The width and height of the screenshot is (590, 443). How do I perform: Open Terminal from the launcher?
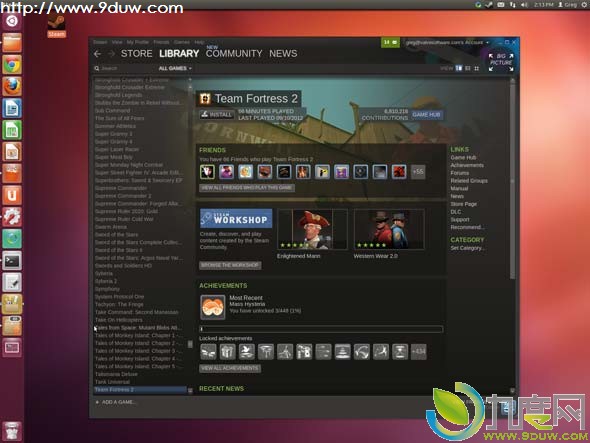pos(12,260)
